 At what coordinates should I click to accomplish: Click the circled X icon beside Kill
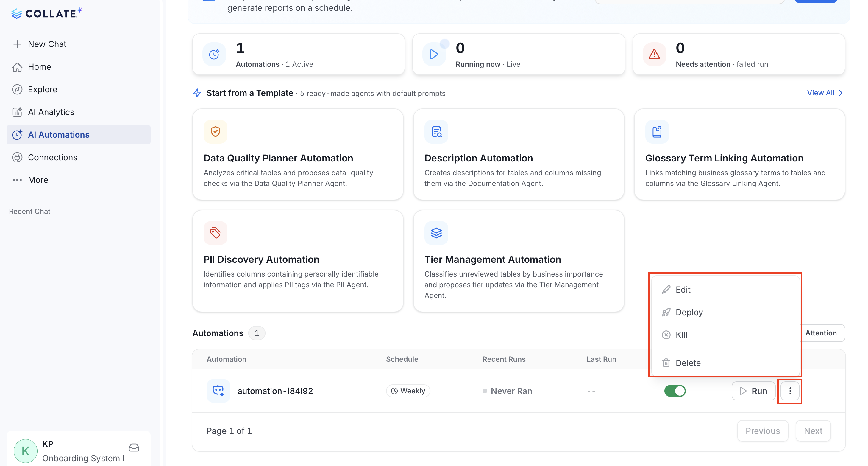point(666,335)
